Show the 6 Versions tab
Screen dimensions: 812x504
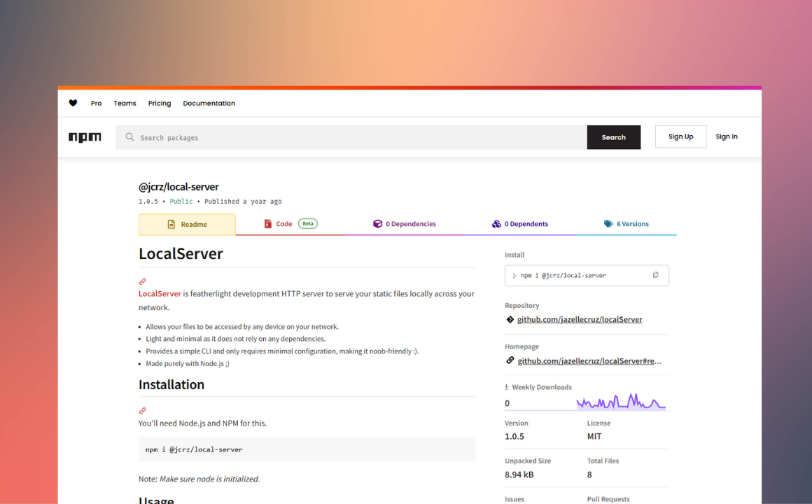tap(626, 224)
